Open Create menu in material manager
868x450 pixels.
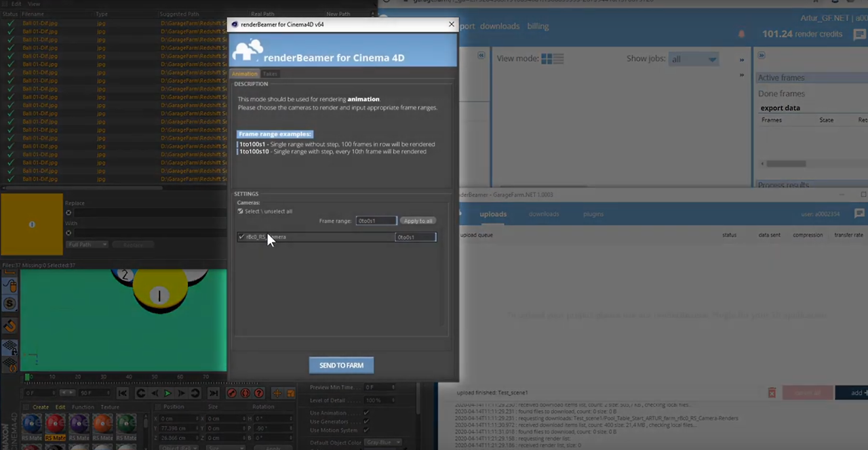(x=41, y=407)
